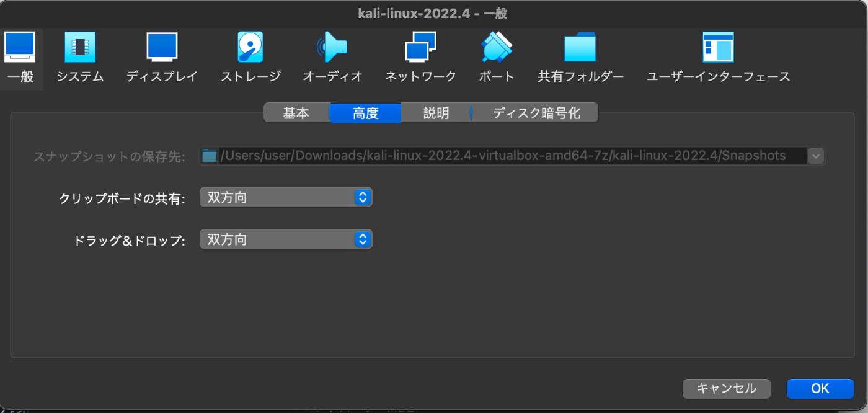The height and width of the screenshot is (413, 868).
Task: Click the Snapshots folder path field
Action: coord(512,156)
